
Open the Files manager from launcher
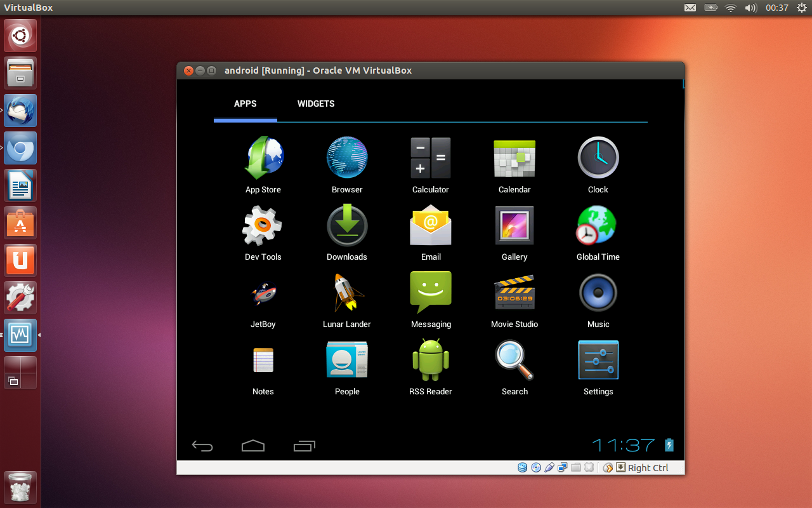pyautogui.click(x=20, y=73)
